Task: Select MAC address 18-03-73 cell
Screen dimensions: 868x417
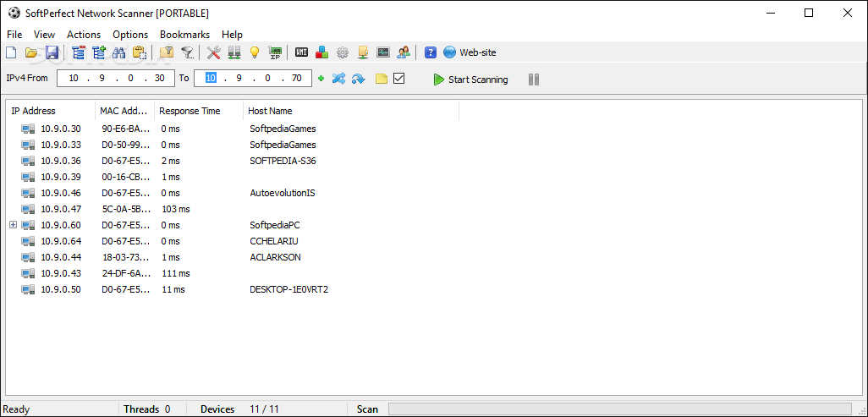Action: point(126,257)
